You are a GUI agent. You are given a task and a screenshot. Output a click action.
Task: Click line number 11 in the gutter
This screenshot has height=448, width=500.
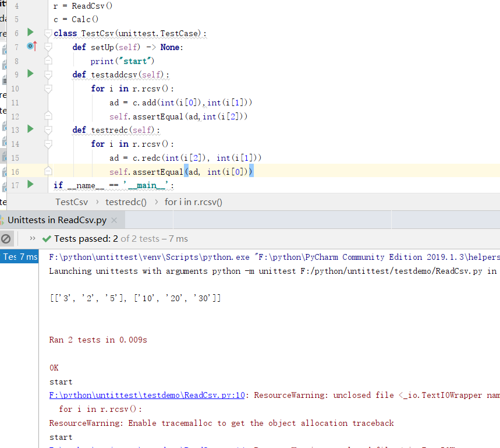click(15, 103)
